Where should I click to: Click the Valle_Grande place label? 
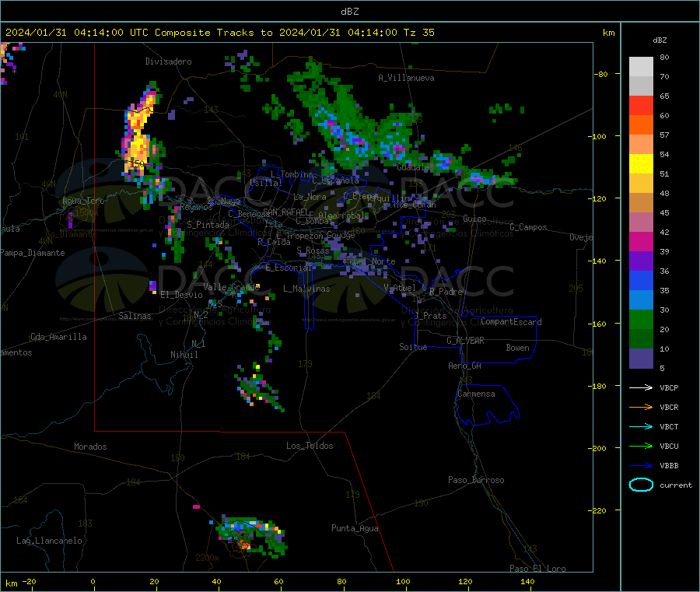coord(231,287)
